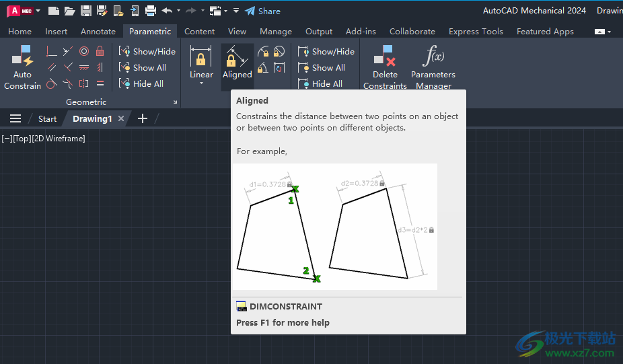Apply the Fix lock geometric constraint
This screenshot has width=623, height=364.
[x=100, y=51]
